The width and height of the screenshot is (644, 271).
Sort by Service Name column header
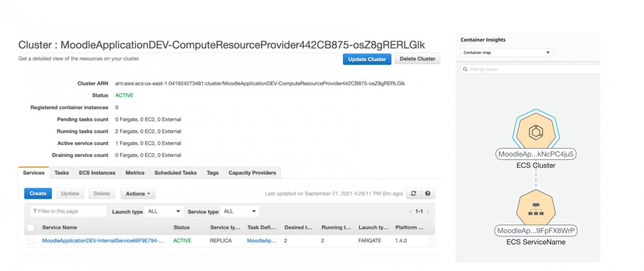point(60,228)
